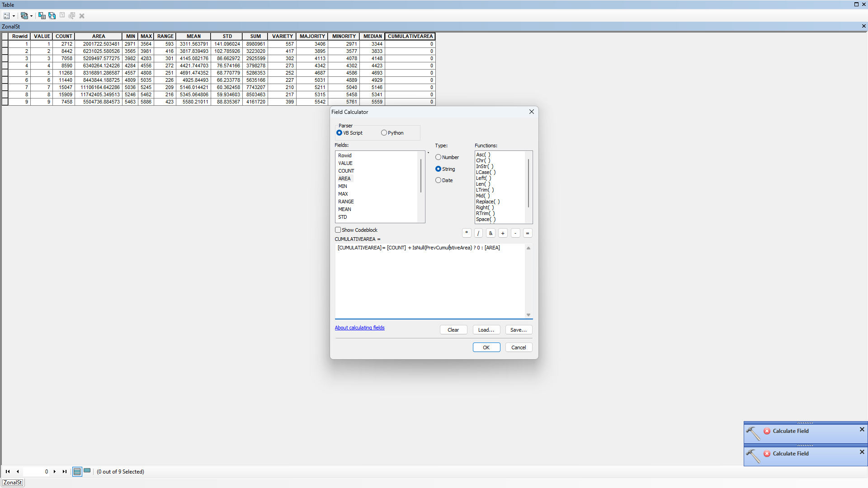Image resolution: width=868 pixels, height=488 pixels.
Task: Jump to the last record
Action: point(65,471)
